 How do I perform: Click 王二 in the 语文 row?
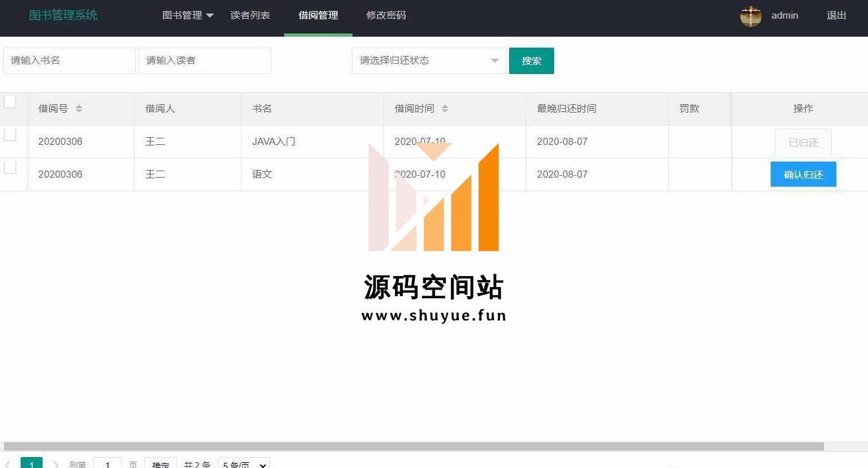click(x=155, y=174)
